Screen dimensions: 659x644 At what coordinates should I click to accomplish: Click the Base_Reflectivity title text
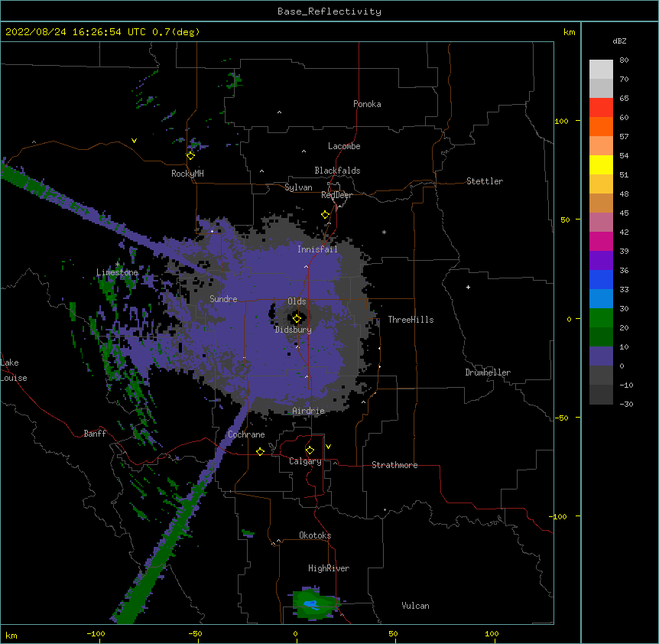(329, 11)
